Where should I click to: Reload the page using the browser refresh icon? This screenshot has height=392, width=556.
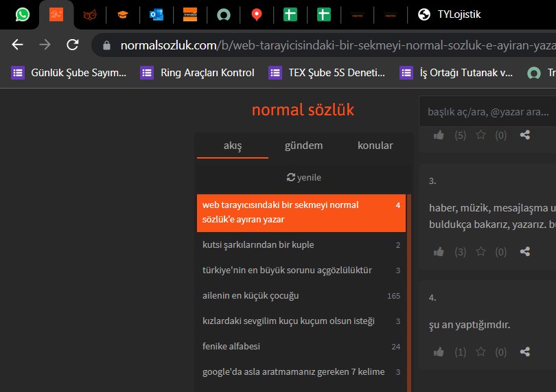72,45
